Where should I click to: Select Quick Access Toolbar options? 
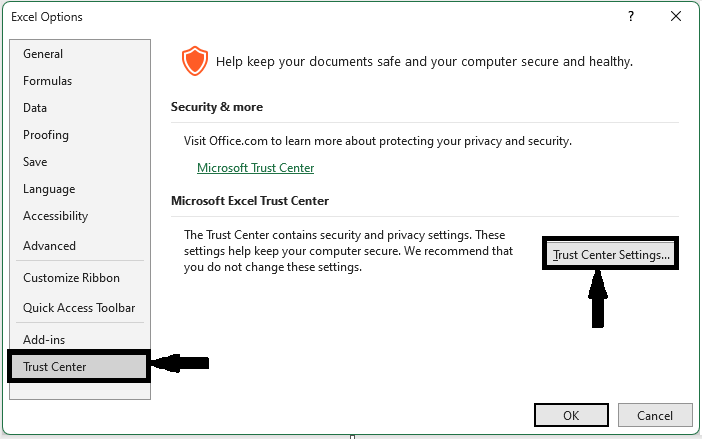pyautogui.click(x=79, y=308)
